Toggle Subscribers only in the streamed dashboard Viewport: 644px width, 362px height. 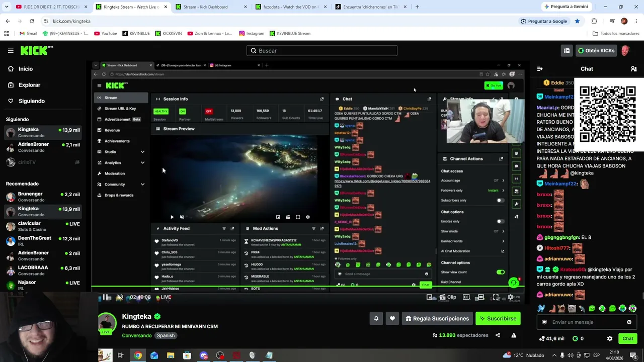pos(500,200)
